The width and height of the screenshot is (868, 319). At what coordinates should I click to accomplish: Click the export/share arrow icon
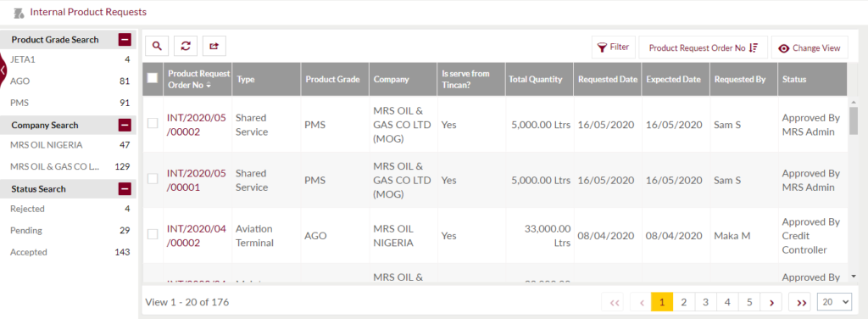(x=214, y=47)
